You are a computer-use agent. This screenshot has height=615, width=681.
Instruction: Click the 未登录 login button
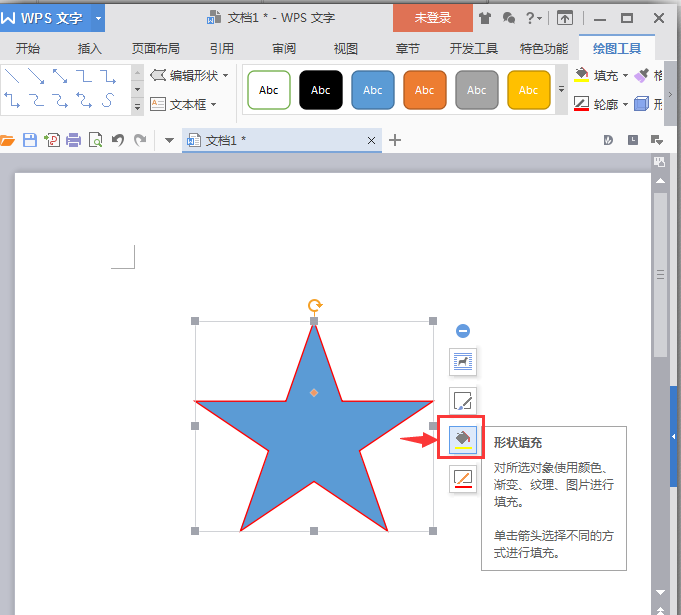[432, 17]
